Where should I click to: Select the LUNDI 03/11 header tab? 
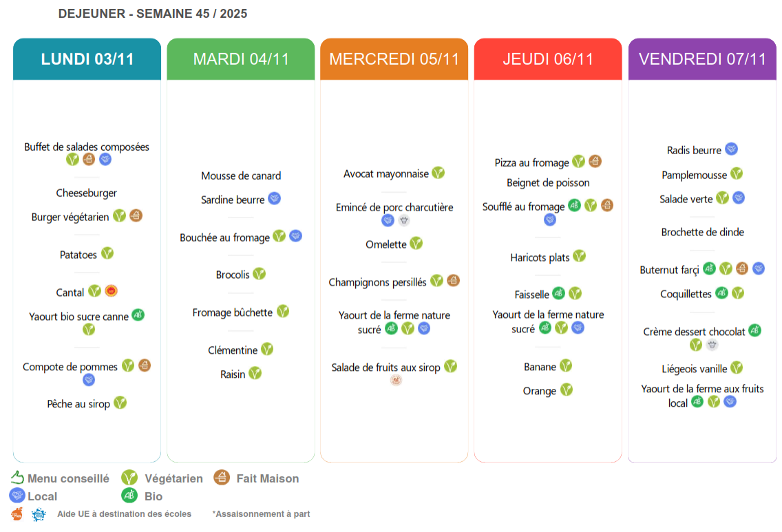pyautogui.click(x=87, y=59)
